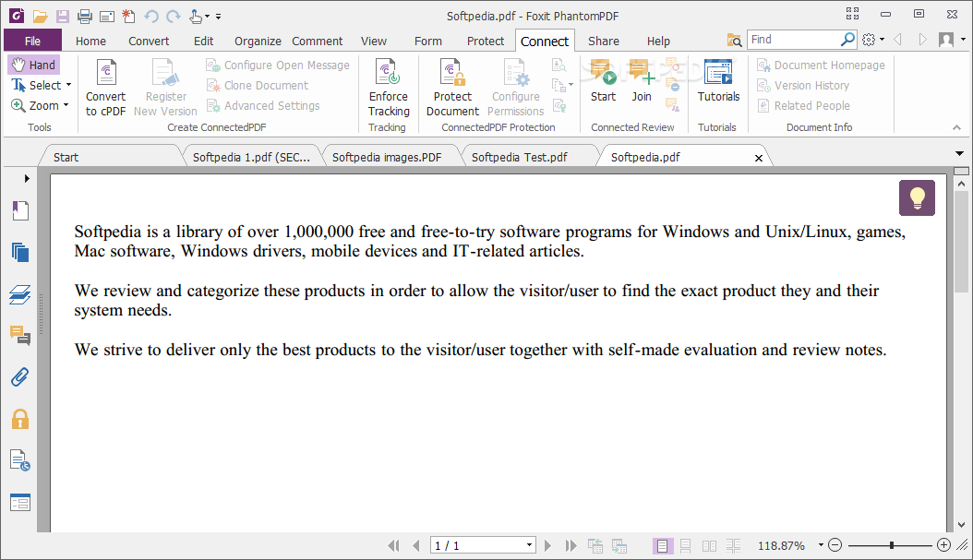Expand the left navigation panel arrow
The width and height of the screenshot is (973, 560).
(x=27, y=179)
